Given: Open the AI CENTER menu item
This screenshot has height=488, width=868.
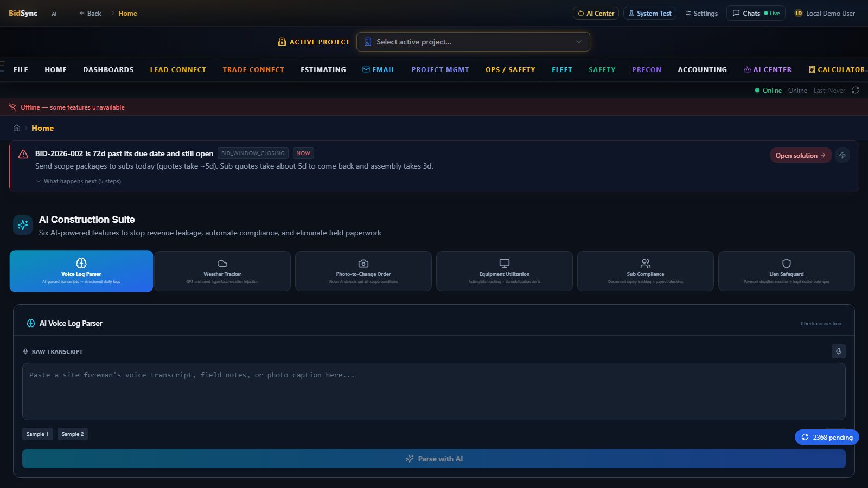Looking at the screenshot, I should 768,69.
